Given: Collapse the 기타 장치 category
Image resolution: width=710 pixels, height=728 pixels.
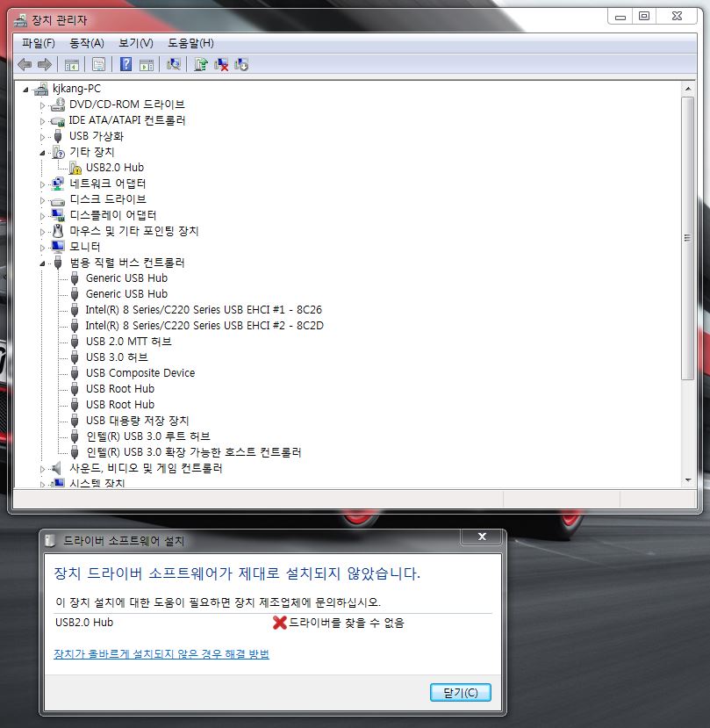Looking at the screenshot, I should click(x=42, y=153).
